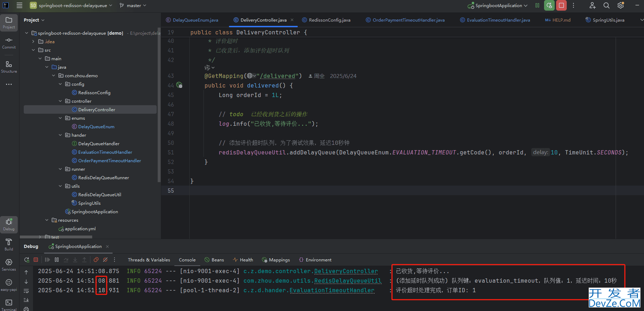Open the Project view selector dropdown
The height and width of the screenshot is (311, 644).
(34, 20)
